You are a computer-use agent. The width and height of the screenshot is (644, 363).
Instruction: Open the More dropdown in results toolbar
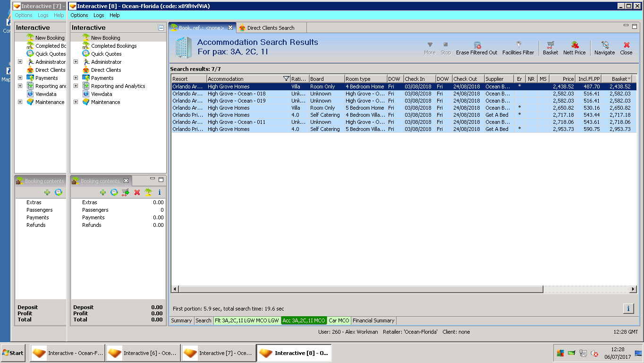click(430, 48)
